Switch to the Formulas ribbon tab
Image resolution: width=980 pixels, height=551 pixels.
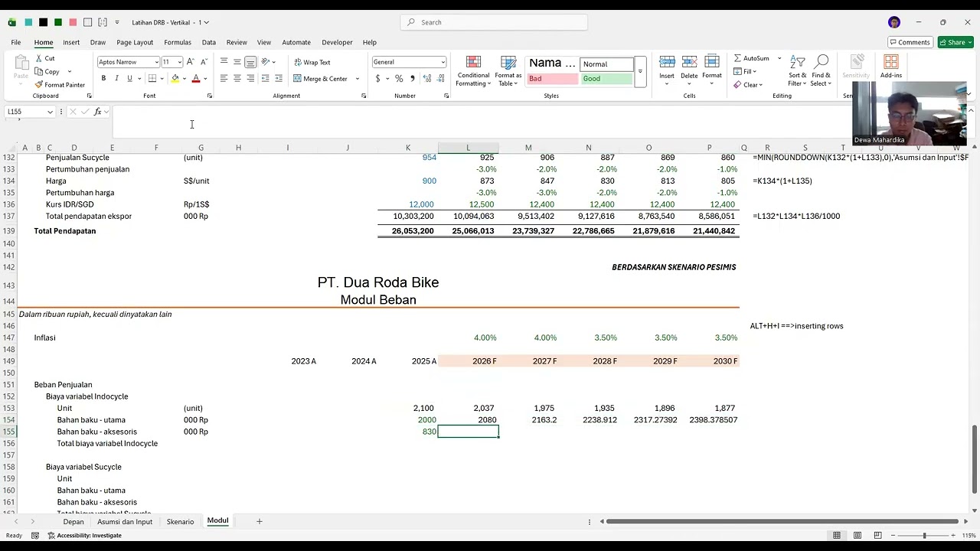point(178,42)
